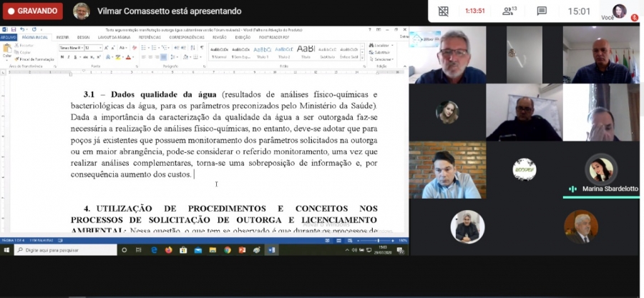This screenshot has height=298, width=644.
Task: Open the line spacing dropdown
Action: pyautogui.click(x=174, y=57)
